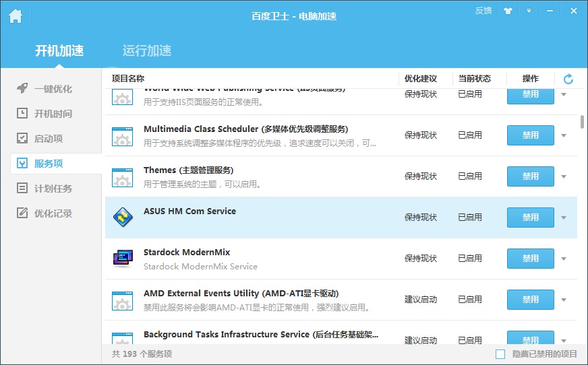The image size is (588, 365).
Task: Disable Stardock ModernMix service
Action: [x=530, y=259]
